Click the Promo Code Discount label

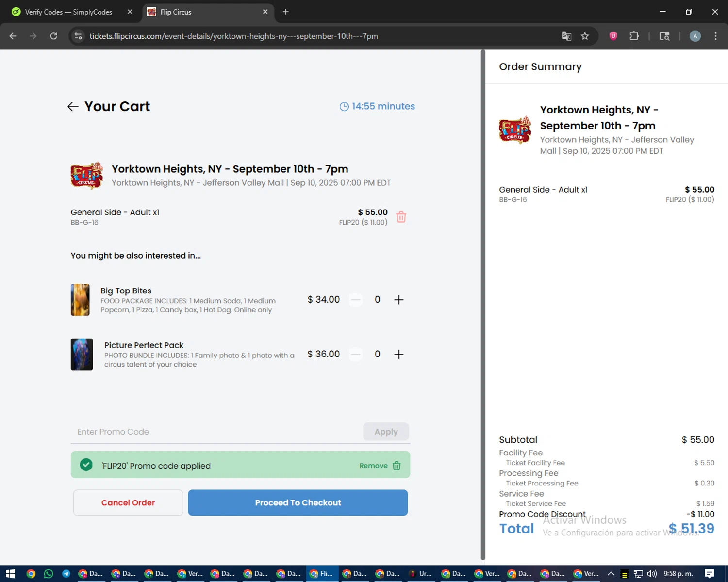click(542, 514)
